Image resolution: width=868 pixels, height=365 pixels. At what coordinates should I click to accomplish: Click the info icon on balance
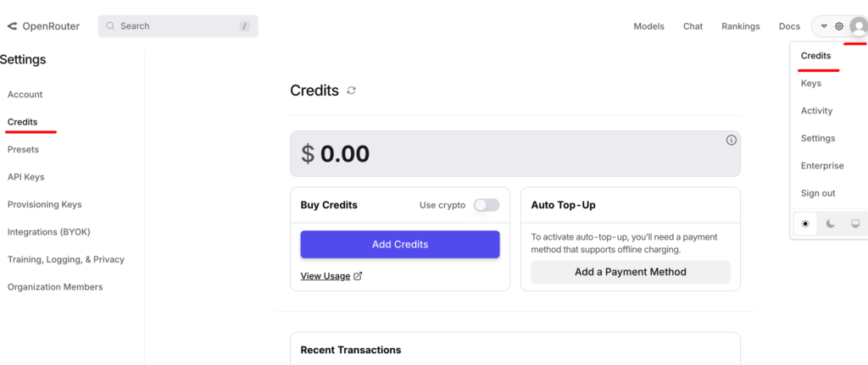731,141
